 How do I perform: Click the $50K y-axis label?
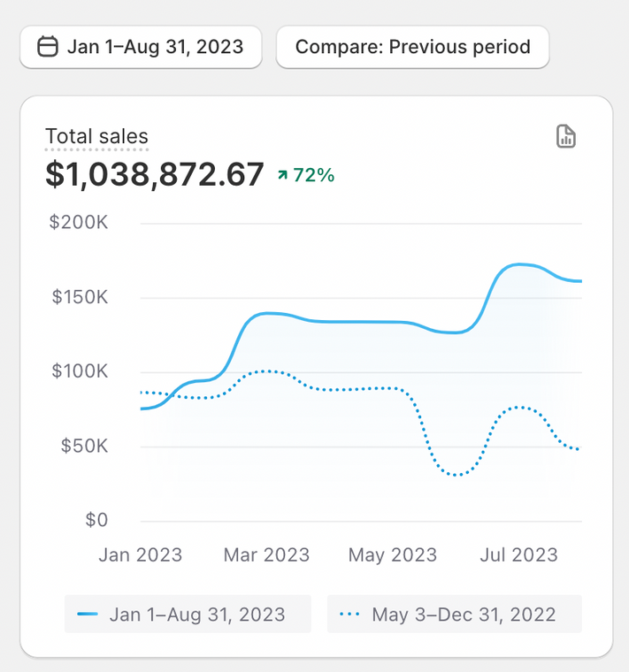(x=84, y=447)
